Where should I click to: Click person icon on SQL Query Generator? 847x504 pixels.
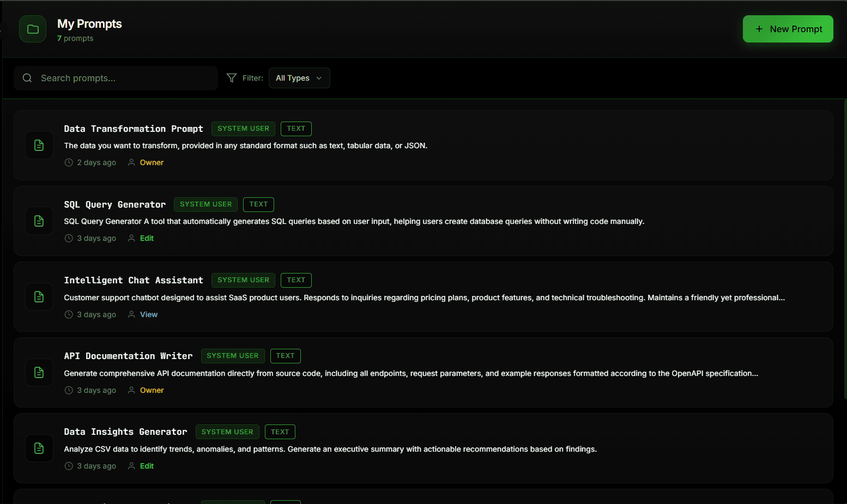pos(131,238)
